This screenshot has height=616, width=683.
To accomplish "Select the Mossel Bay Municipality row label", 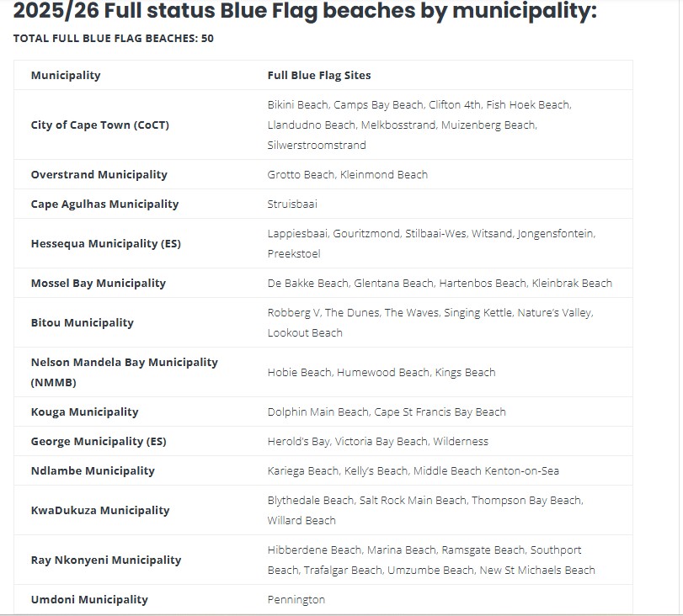I will pos(99,284).
